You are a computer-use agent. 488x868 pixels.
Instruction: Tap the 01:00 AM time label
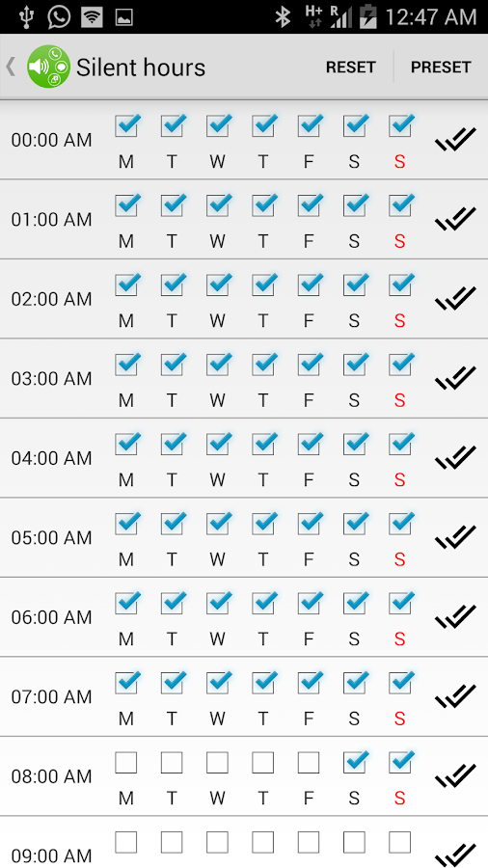(x=51, y=220)
